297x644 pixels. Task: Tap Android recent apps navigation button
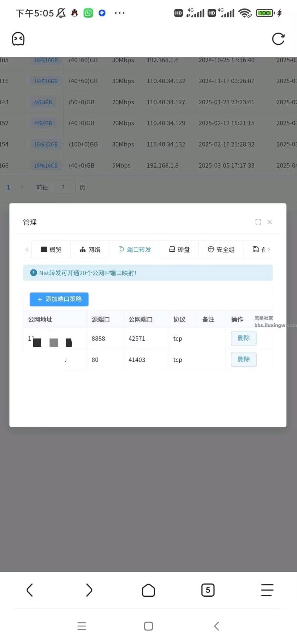82,626
